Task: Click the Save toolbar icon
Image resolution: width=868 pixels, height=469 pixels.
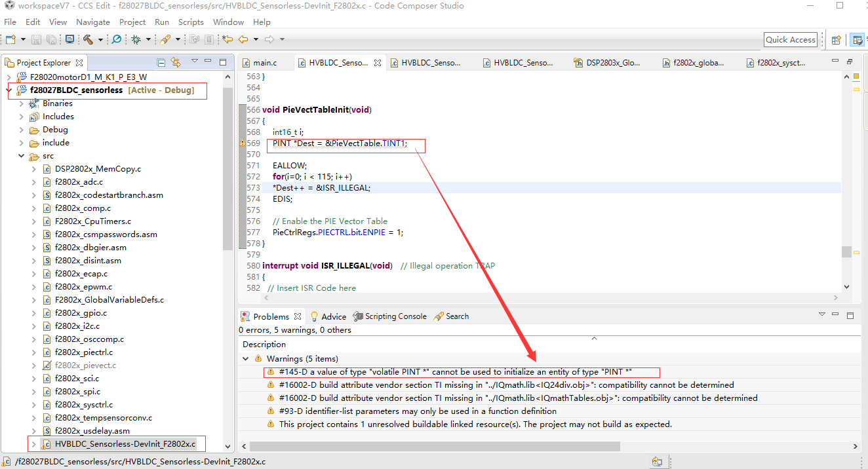Action: 37,39
